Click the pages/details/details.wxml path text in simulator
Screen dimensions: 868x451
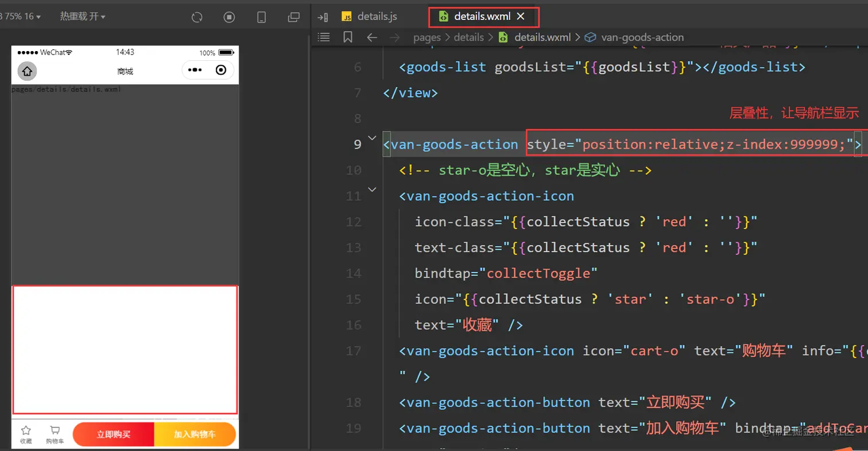pyautogui.click(x=66, y=90)
